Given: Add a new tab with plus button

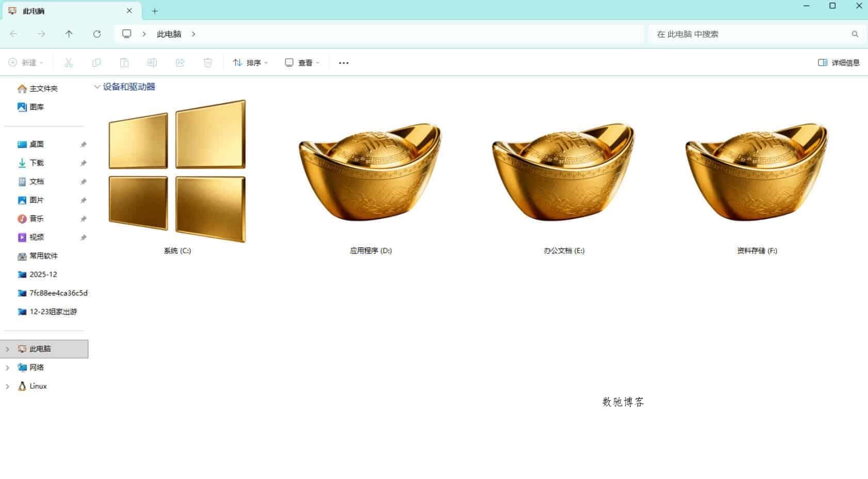Looking at the screenshot, I should click(x=155, y=11).
